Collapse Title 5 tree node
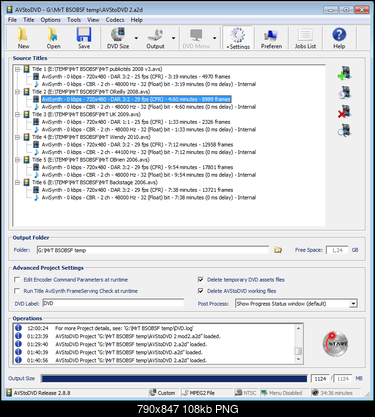 pos(17,160)
